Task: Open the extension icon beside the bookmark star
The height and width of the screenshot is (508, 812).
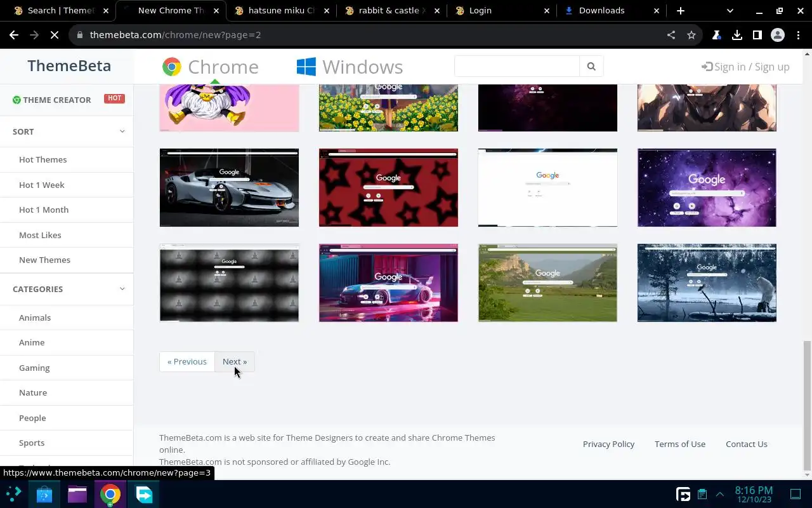Action: pyautogui.click(x=717, y=35)
